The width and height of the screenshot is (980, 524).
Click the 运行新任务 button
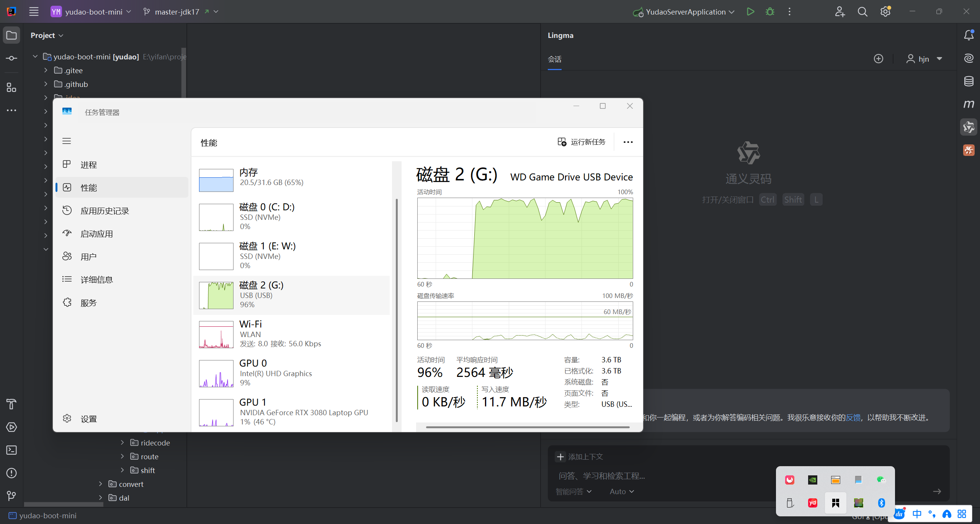(581, 142)
